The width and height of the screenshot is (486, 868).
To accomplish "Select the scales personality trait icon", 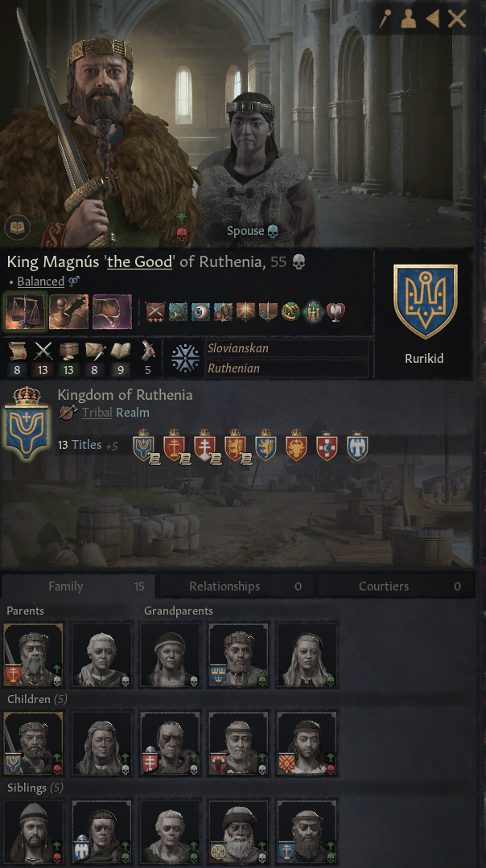I will (26, 311).
